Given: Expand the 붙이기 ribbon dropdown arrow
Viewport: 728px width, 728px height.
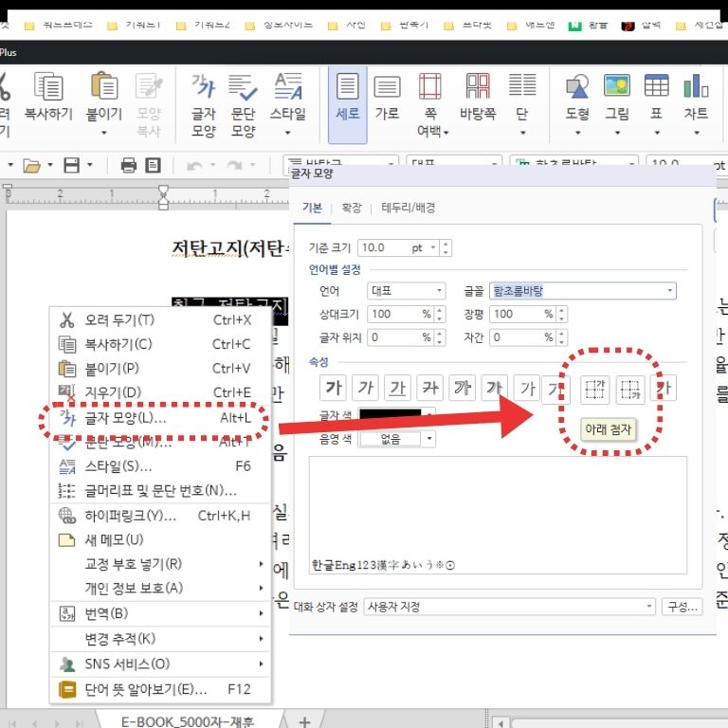Looking at the screenshot, I should [x=104, y=133].
